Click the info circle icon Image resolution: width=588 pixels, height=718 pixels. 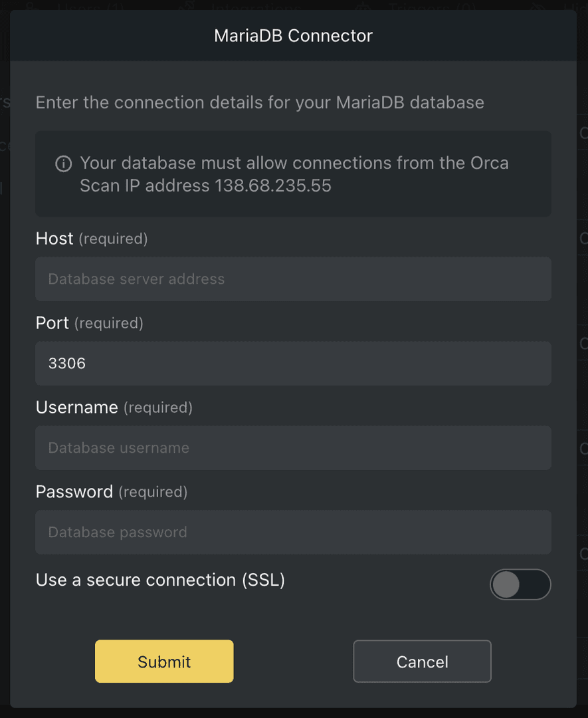[64, 163]
